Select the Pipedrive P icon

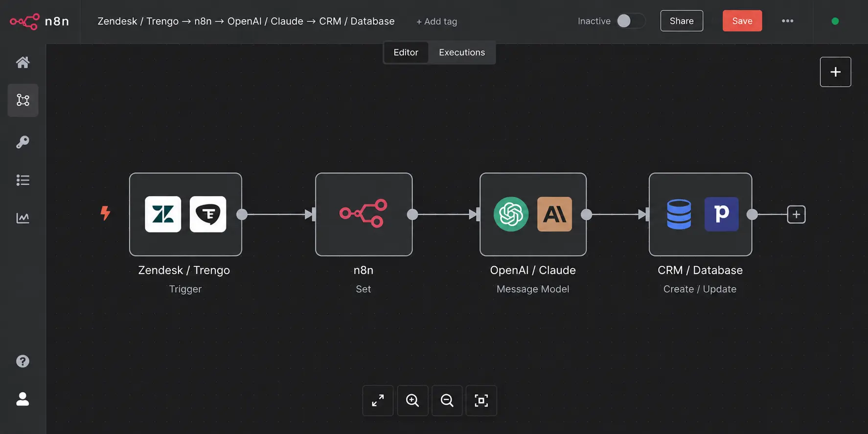722,214
